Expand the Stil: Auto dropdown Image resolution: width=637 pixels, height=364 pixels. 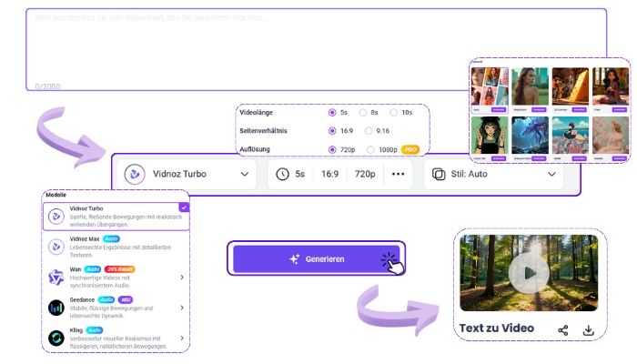coord(498,174)
